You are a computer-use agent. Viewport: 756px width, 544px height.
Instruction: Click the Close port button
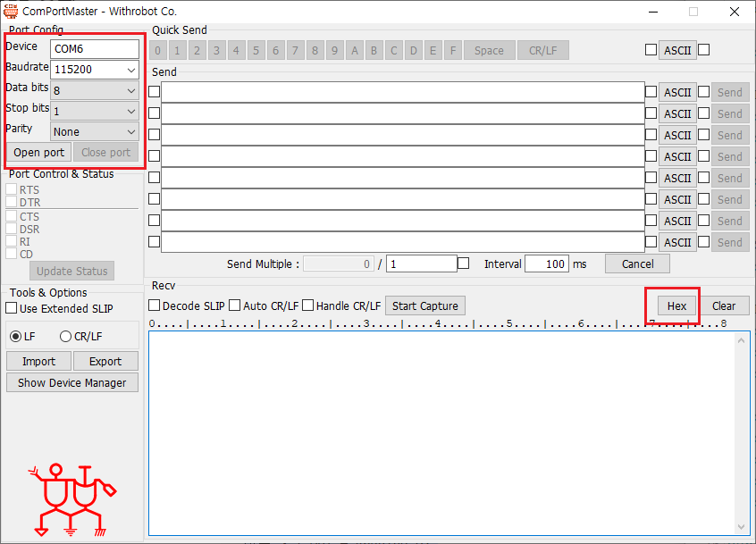click(105, 153)
